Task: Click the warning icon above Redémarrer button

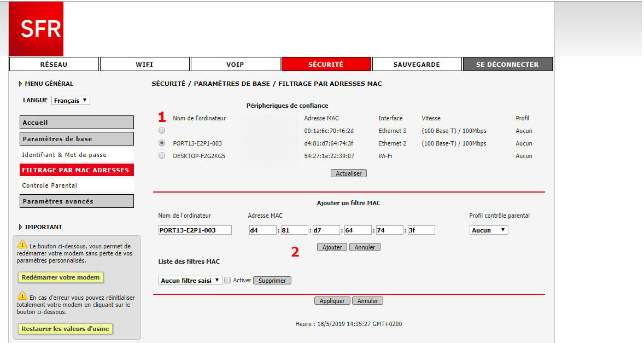Action: pos(22,245)
